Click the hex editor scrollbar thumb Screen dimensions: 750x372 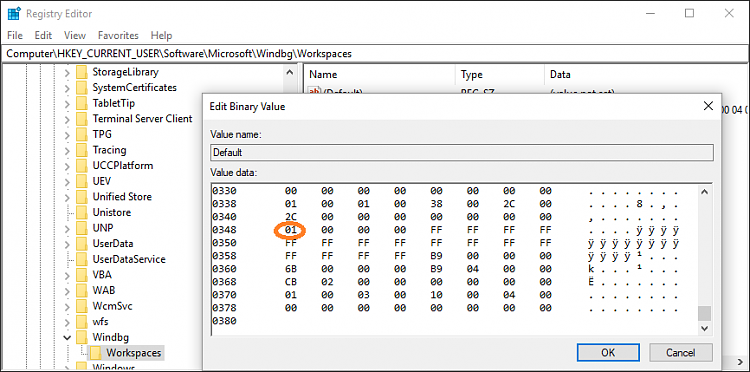[704, 313]
